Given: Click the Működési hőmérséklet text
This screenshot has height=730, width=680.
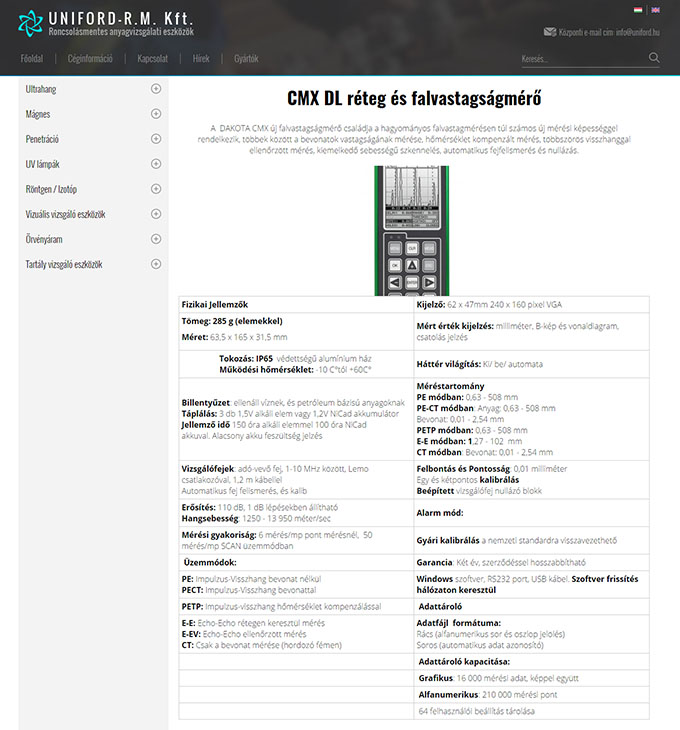Looking at the screenshot, I should click(295, 370).
